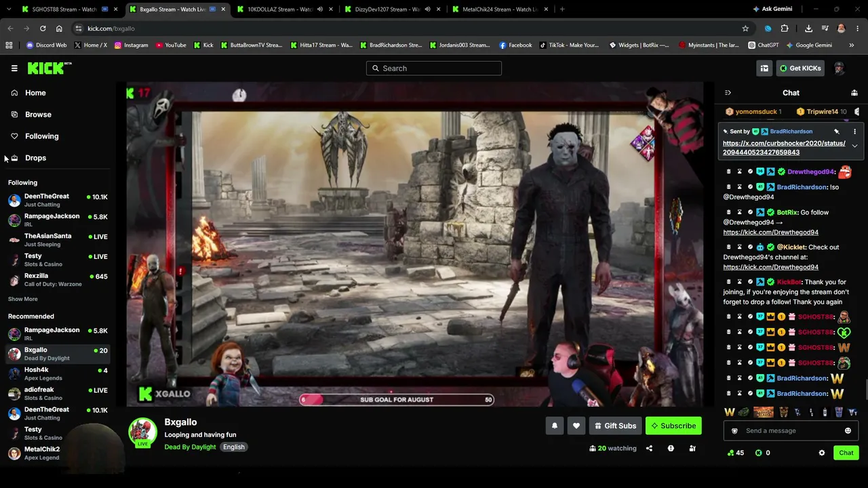Go to browser home page
The image size is (868, 488).
59,28
